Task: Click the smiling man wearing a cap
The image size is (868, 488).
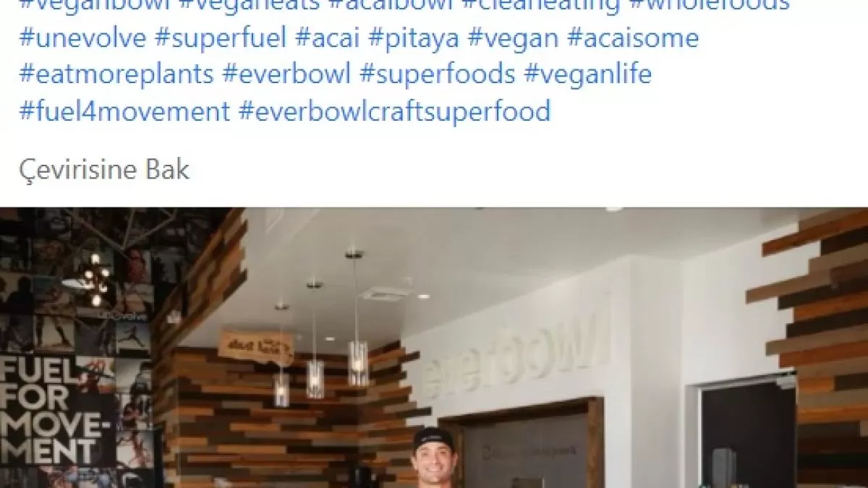Action: [433, 457]
